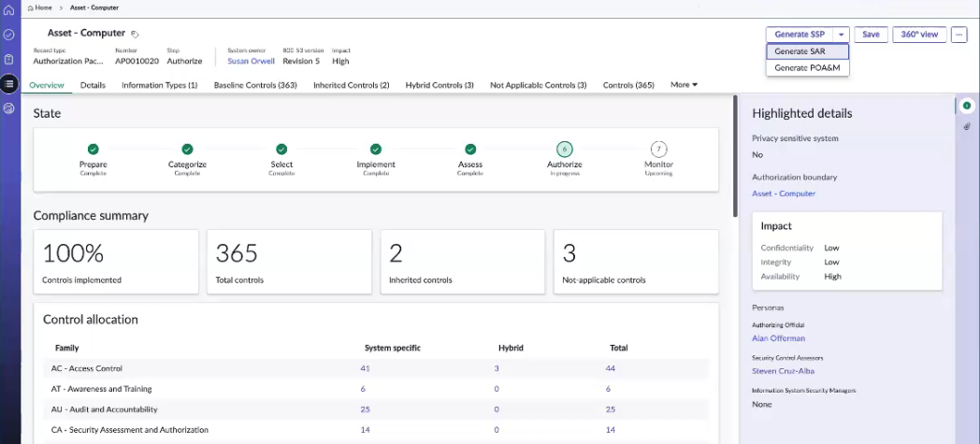Expand the More tabs dropdown
Image resolution: width=980 pixels, height=444 pixels.
click(x=684, y=85)
